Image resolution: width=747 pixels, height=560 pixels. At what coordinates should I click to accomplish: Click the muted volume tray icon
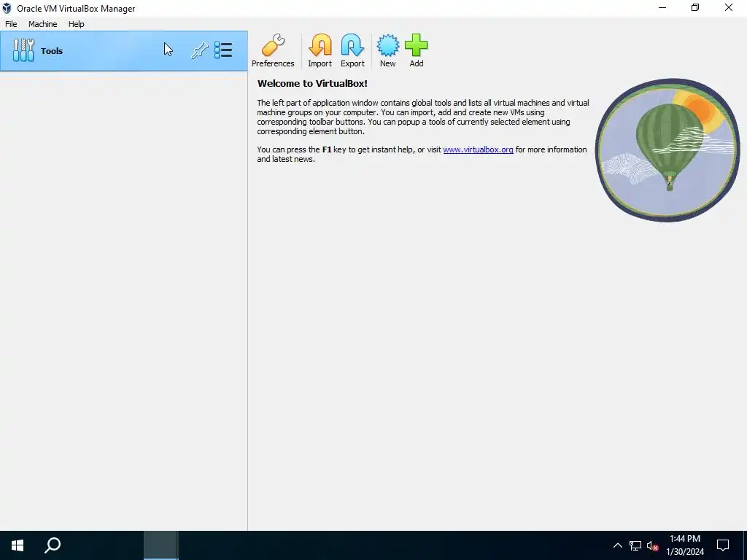[652, 545]
